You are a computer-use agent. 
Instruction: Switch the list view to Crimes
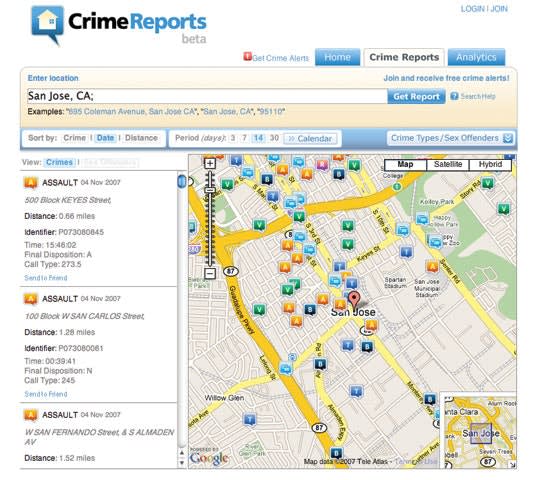coord(59,162)
